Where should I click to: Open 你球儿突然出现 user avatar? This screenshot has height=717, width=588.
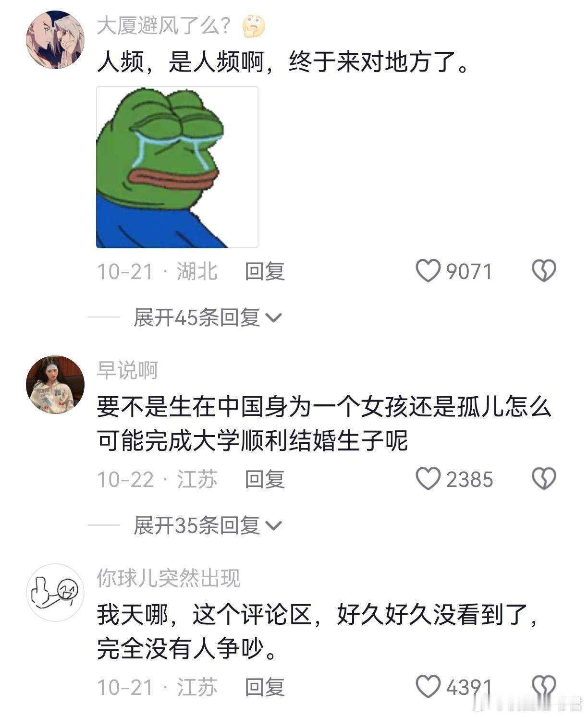click(55, 592)
